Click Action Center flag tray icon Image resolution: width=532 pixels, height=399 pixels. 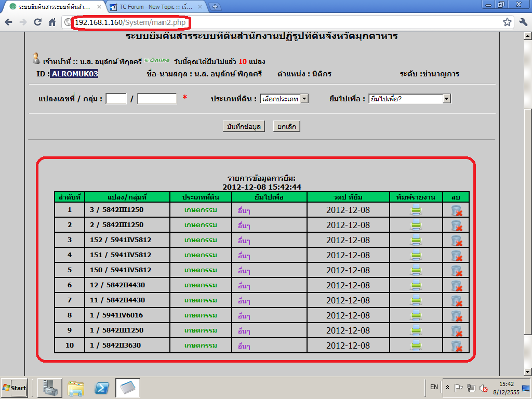[458, 388]
